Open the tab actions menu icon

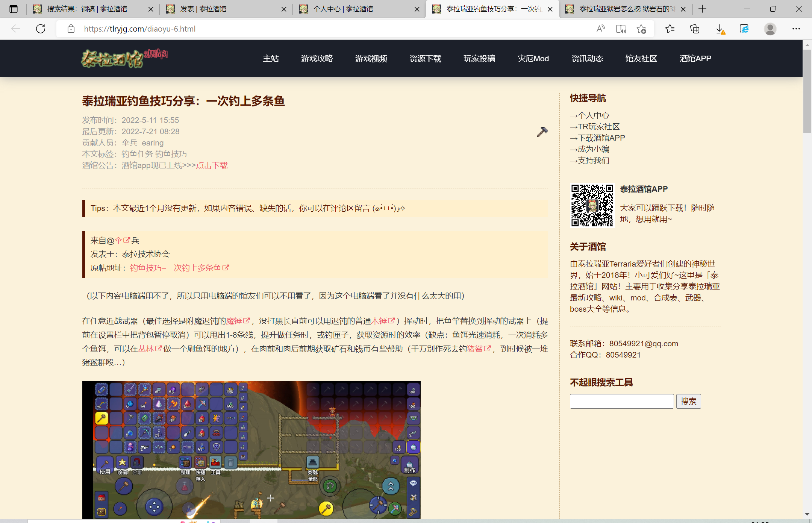click(x=14, y=9)
